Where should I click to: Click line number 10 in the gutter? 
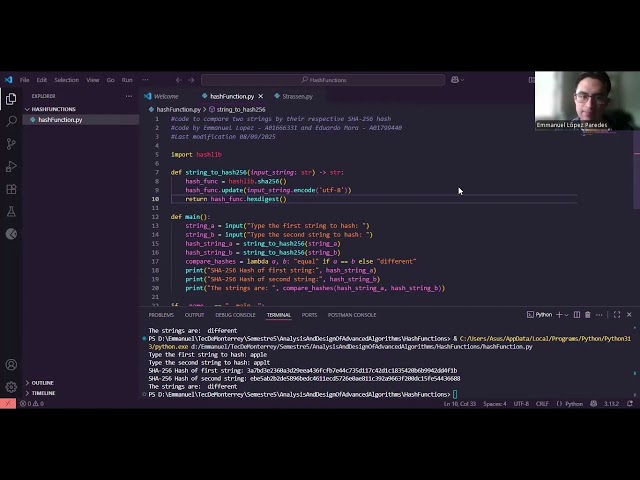point(155,199)
